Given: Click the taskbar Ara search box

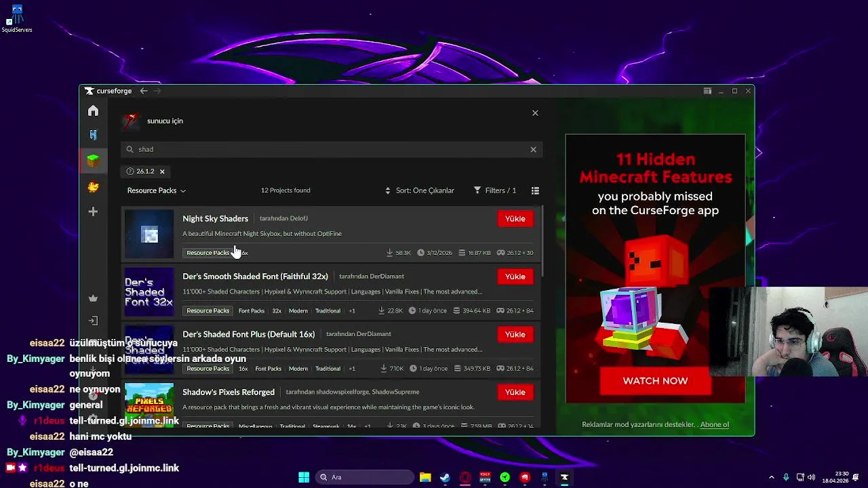Looking at the screenshot, I should coord(366,477).
